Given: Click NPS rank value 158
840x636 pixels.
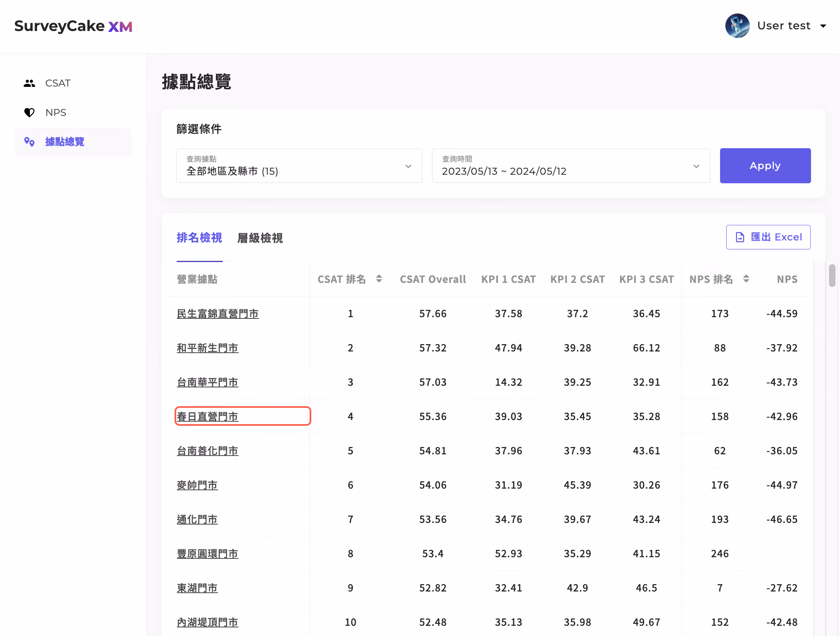Looking at the screenshot, I should 720,417.
